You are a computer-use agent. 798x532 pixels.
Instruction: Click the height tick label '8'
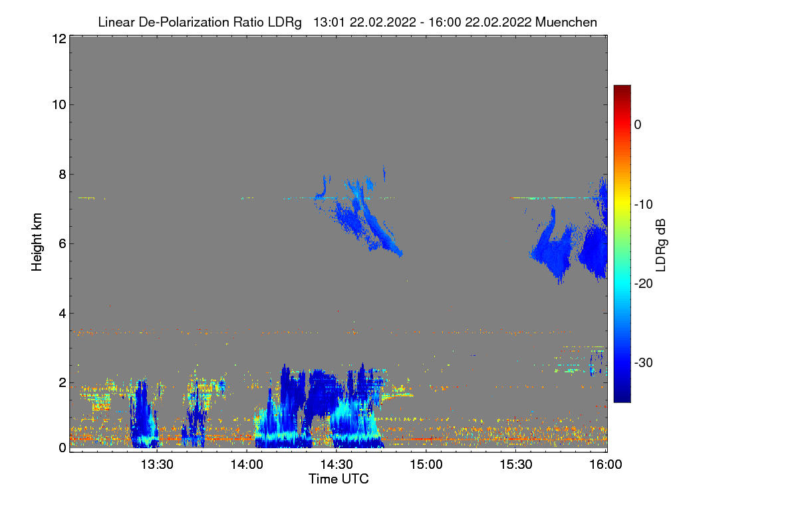click(61, 174)
